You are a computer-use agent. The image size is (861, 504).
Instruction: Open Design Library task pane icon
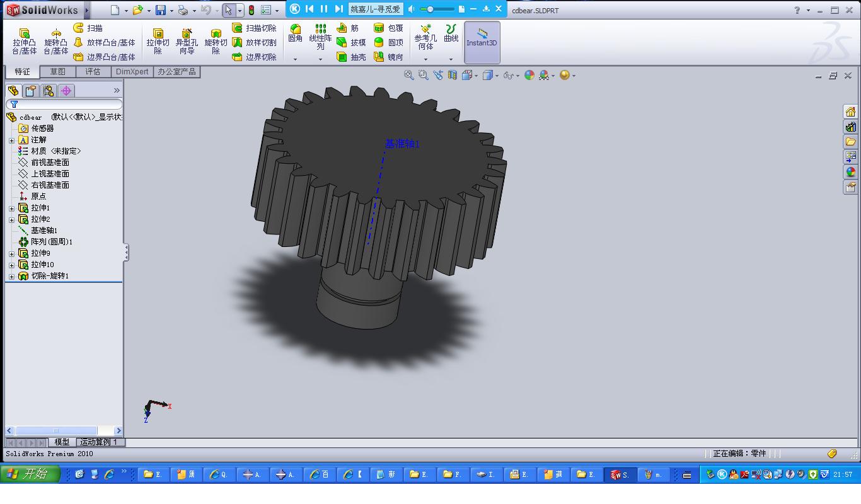[850, 127]
